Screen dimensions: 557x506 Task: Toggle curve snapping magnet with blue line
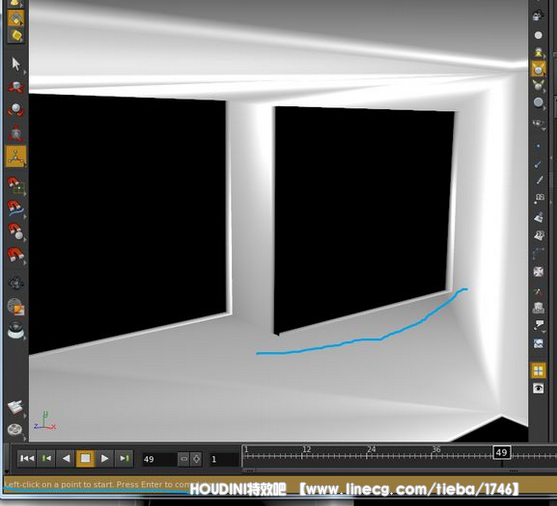[x=16, y=208]
